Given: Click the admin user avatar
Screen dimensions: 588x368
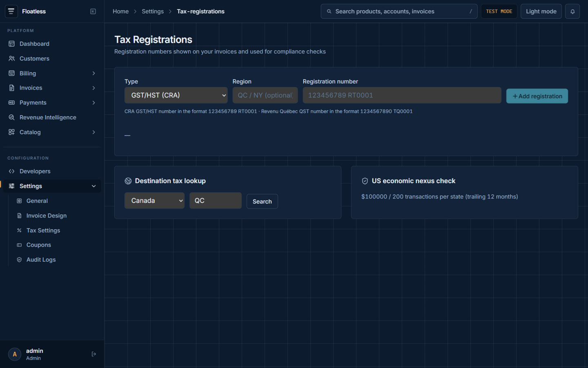Looking at the screenshot, I should click(x=15, y=354).
